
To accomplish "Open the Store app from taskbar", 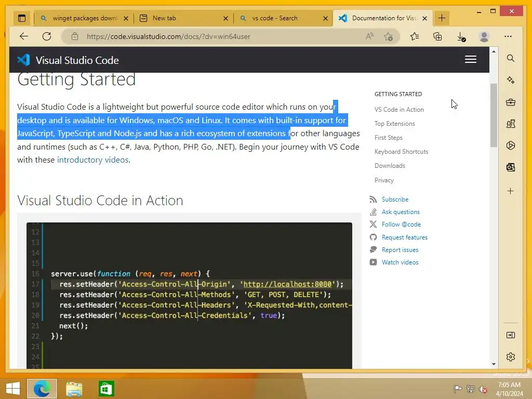I will click(106, 389).
